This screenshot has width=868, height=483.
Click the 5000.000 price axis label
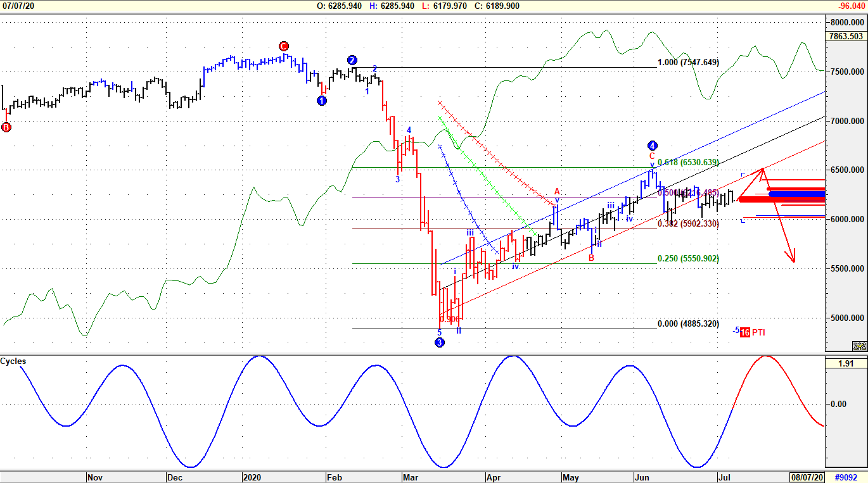pyautogui.click(x=847, y=318)
